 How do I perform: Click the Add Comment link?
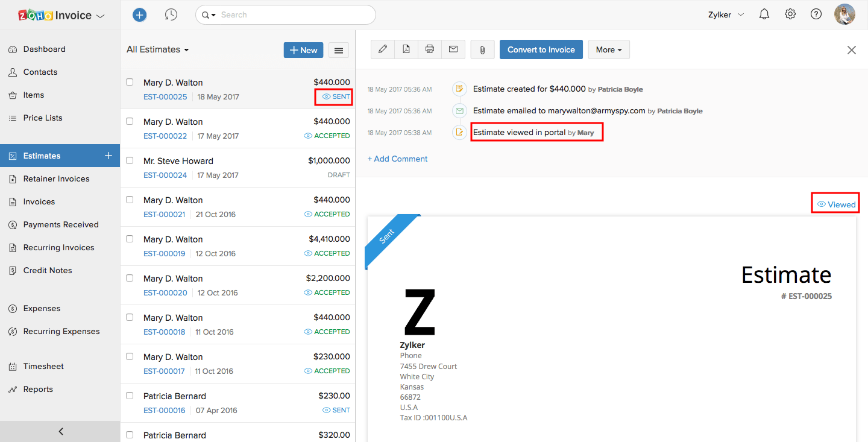(398, 159)
